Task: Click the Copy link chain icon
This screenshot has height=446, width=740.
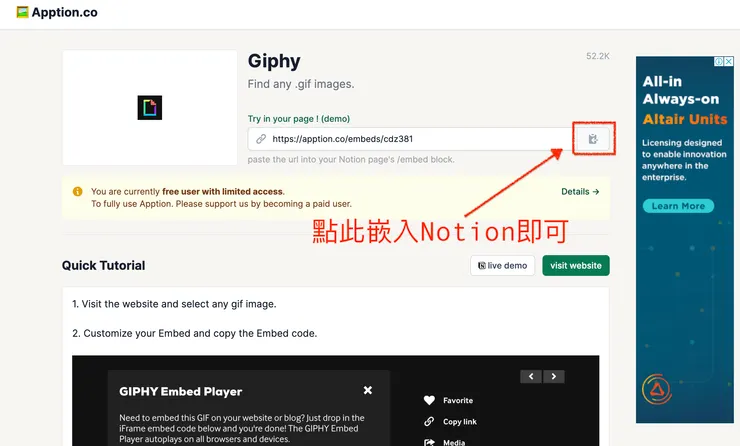Action: tap(429, 421)
